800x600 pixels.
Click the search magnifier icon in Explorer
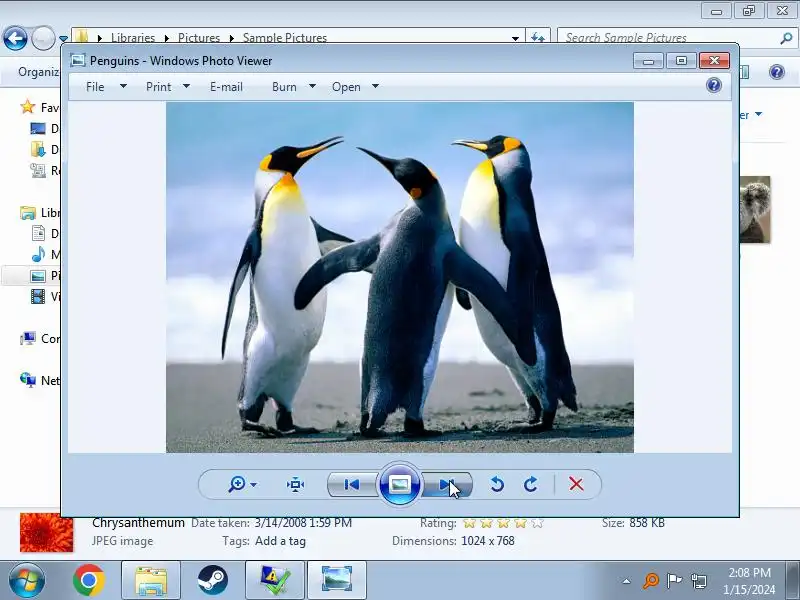coord(786,38)
